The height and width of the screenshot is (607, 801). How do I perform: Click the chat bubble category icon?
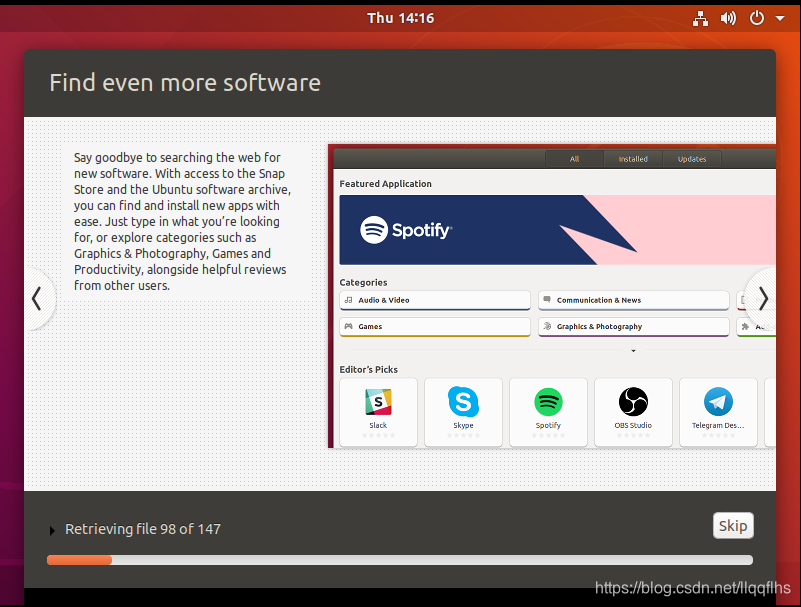pyautogui.click(x=547, y=299)
